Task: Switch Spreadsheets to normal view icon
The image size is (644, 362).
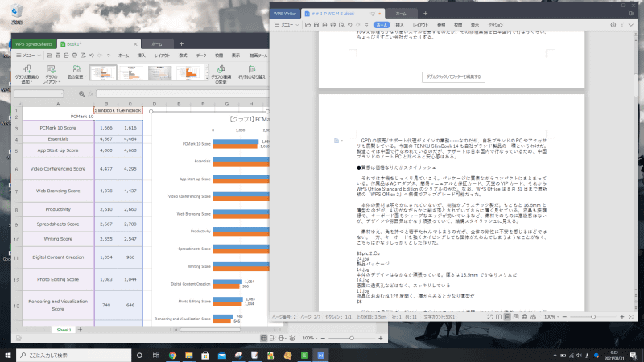Action: pyautogui.click(x=264, y=338)
